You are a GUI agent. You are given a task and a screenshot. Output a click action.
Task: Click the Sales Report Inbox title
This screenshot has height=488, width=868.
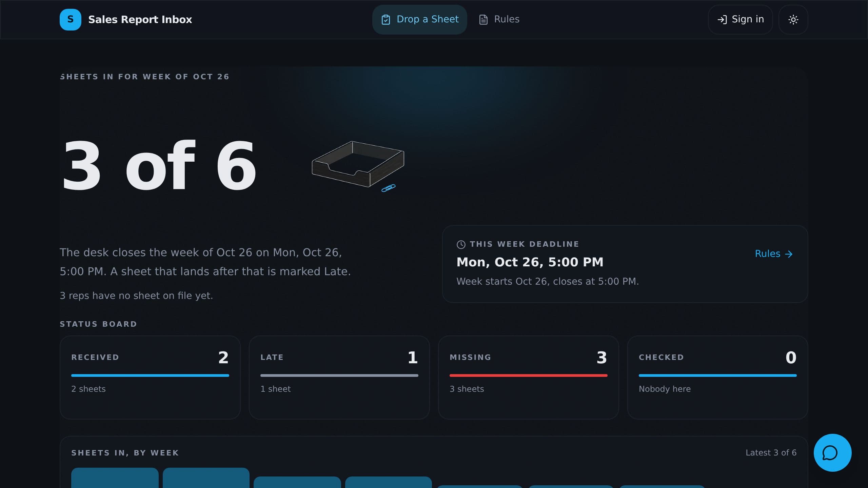click(x=140, y=20)
